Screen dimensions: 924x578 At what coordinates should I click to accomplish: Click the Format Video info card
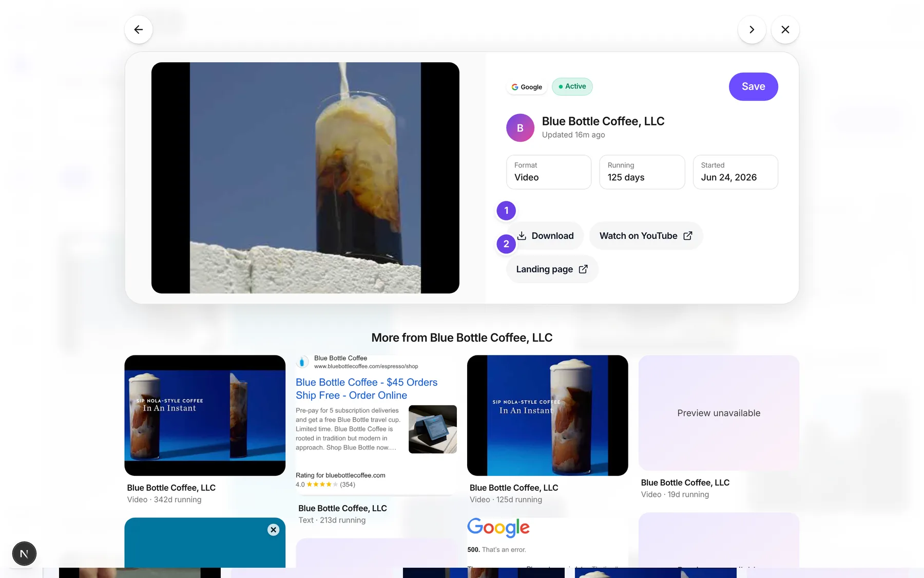coord(549,172)
